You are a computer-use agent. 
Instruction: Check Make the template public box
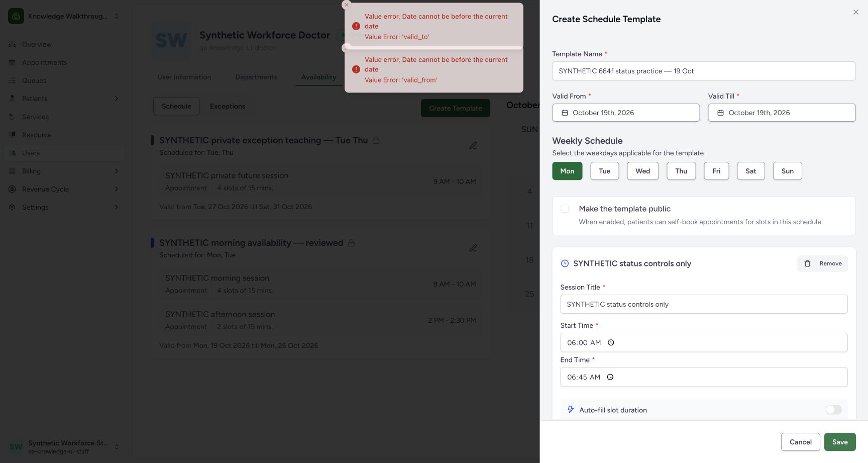pyautogui.click(x=565, y=209)
